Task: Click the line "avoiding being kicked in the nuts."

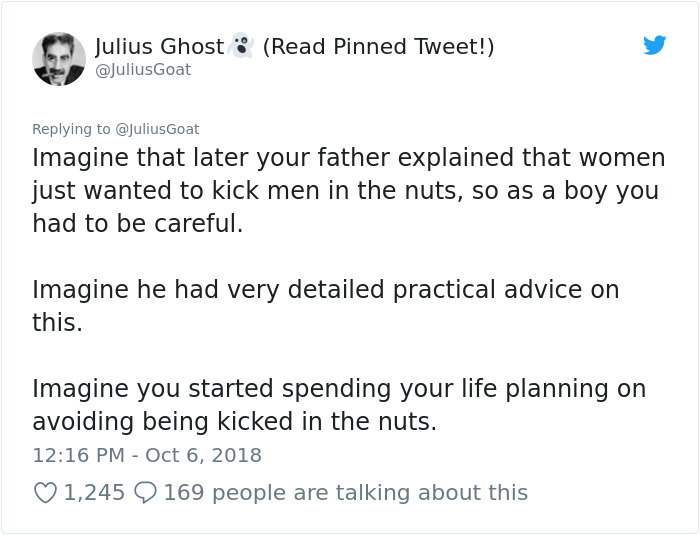Action: point(234,422)
